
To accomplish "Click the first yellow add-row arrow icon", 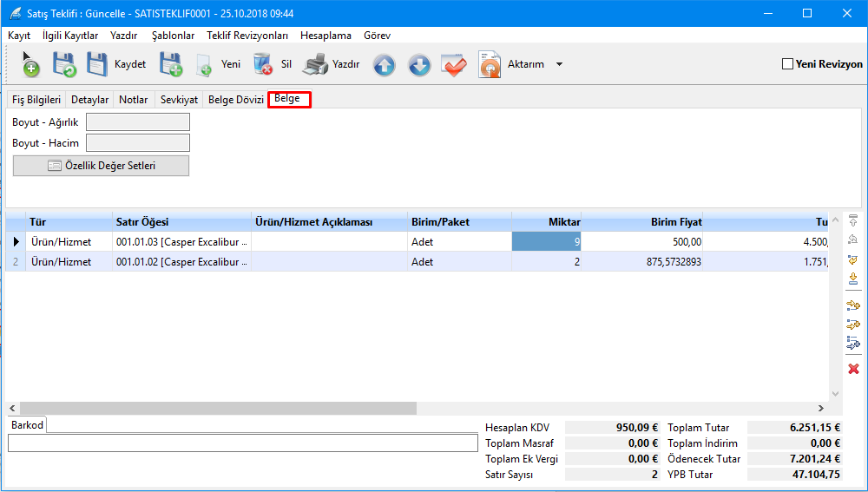I will pos(853,305).
